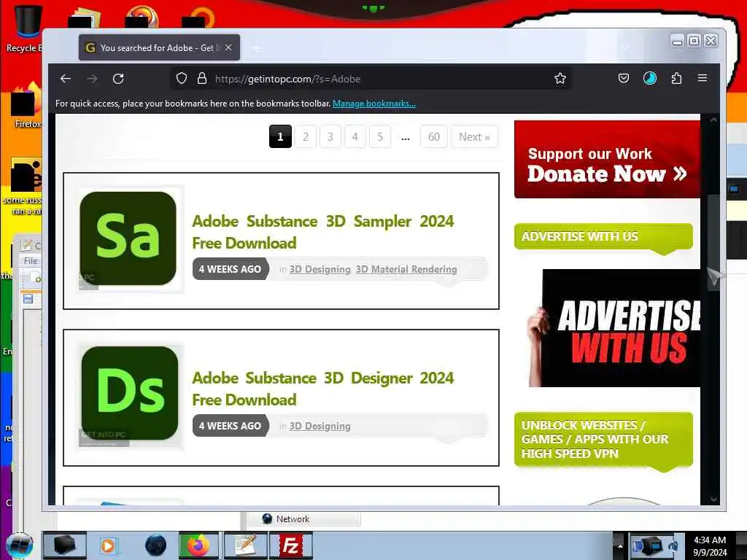Click the volume speaker tray icon
This screenshot has height=560, width=747.
(x=673, y=545)
